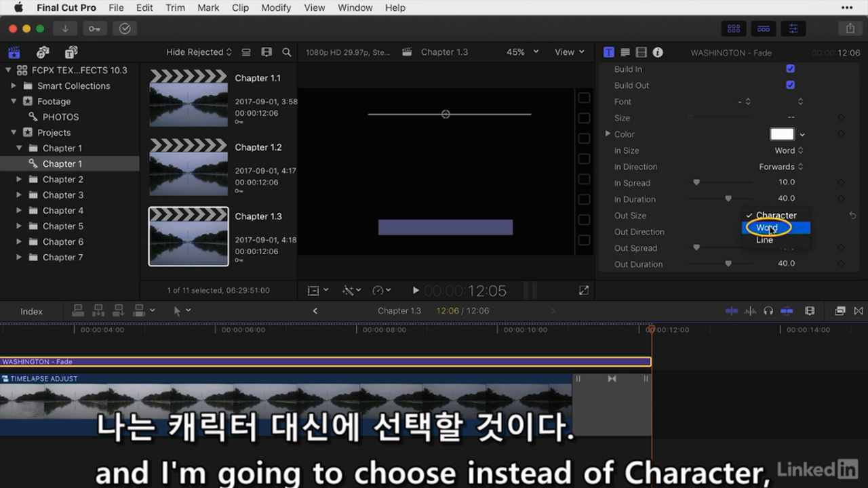Collapse the Footage event
Screen dimensions: 868x488
tap(14, 102)
